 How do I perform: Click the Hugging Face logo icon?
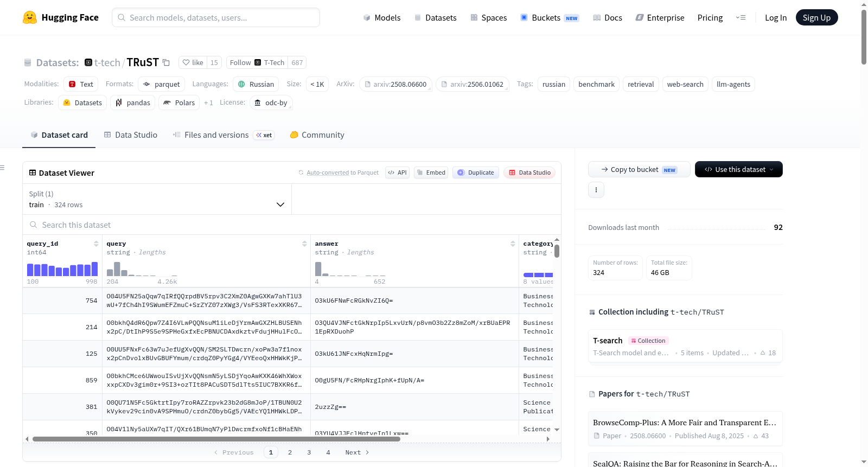pyautogui.click(x=30, y=17)
